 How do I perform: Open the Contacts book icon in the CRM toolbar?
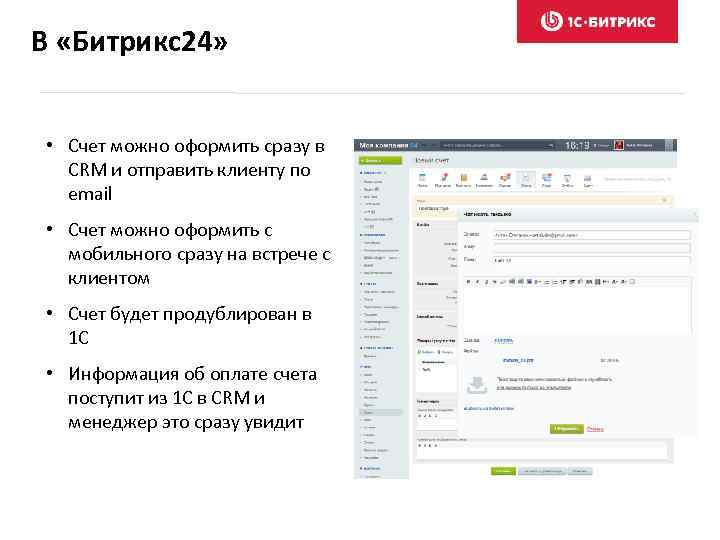(464, 178)
